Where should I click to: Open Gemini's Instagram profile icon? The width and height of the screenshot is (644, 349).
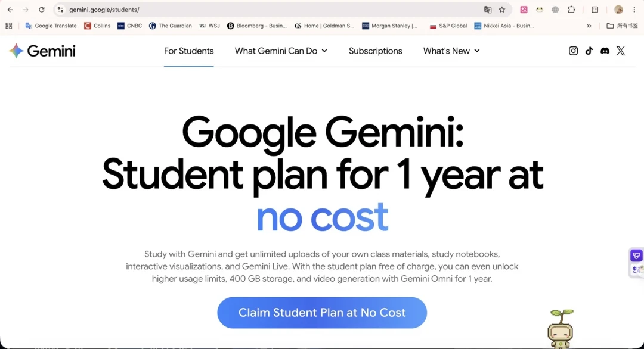click(573, 51)
